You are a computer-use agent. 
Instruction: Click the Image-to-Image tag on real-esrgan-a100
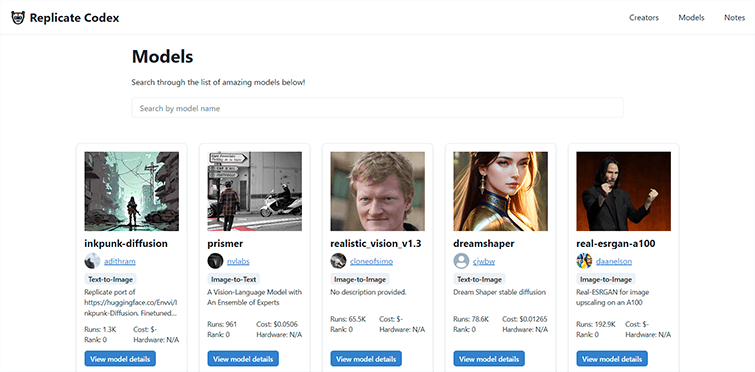(606, 279)
